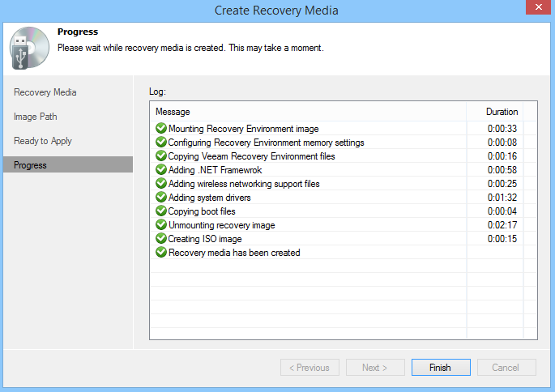Viewport: 555px width, 392px height.
Task: Click the Cancel button
Action: (x=506, y=368)
